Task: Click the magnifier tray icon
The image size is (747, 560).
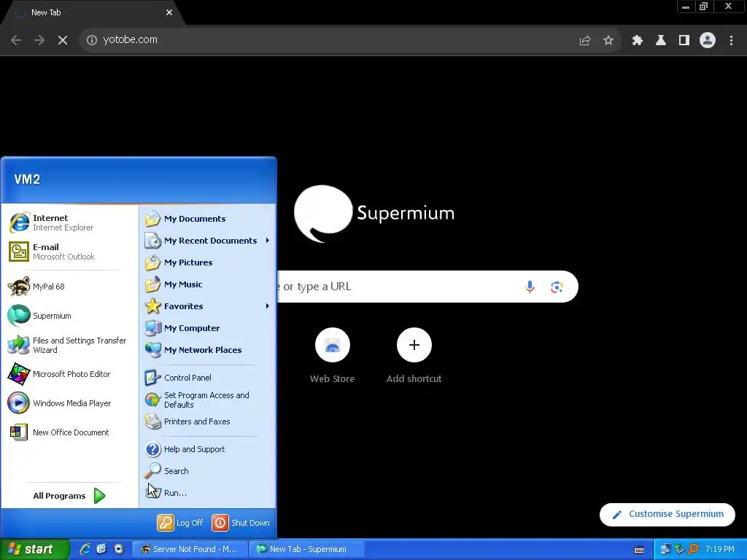Action: (x=693, y=550)
